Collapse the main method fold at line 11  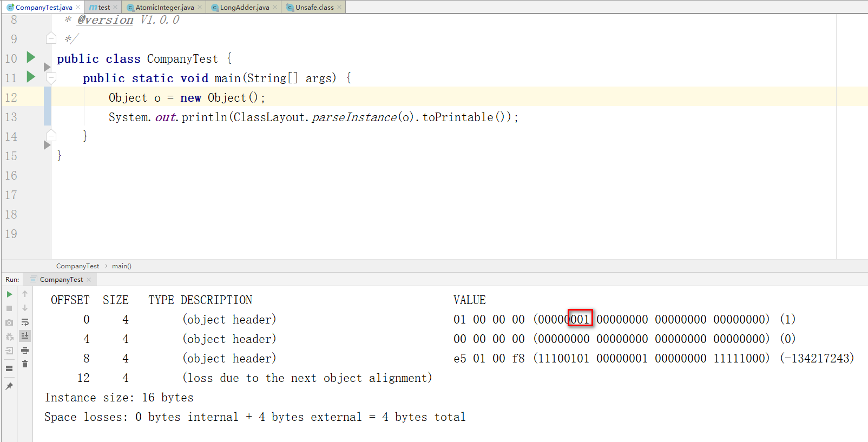[51, 78]
